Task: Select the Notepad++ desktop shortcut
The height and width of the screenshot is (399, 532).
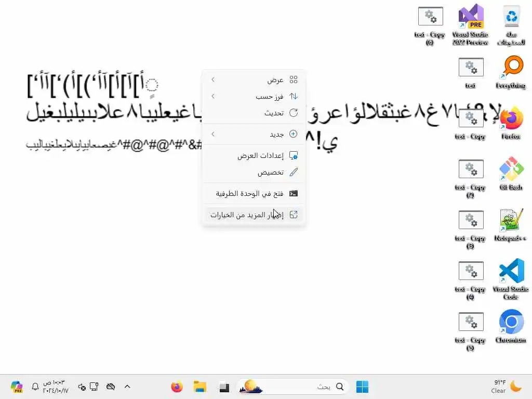Action: coord(511,224)
